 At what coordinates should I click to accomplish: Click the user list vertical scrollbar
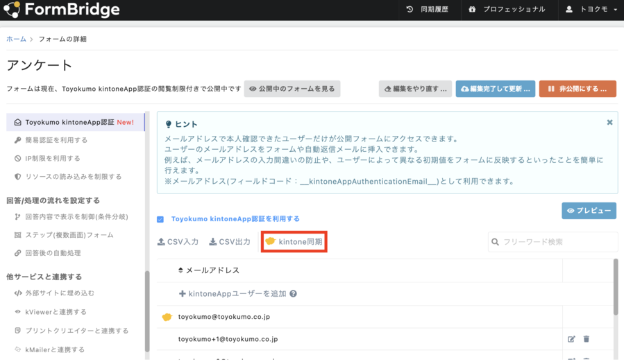coord(616,286)
